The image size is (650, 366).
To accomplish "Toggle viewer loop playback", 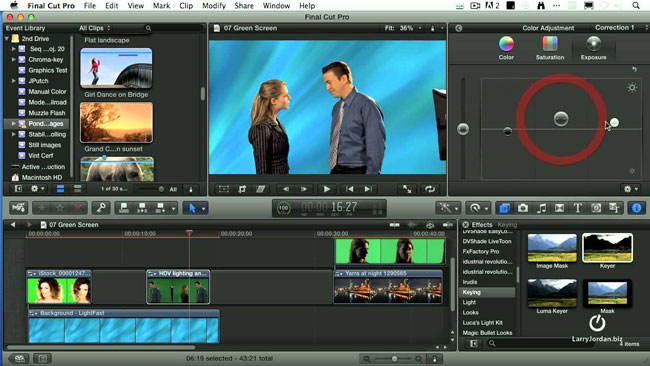I will click(x=430, y=189).
